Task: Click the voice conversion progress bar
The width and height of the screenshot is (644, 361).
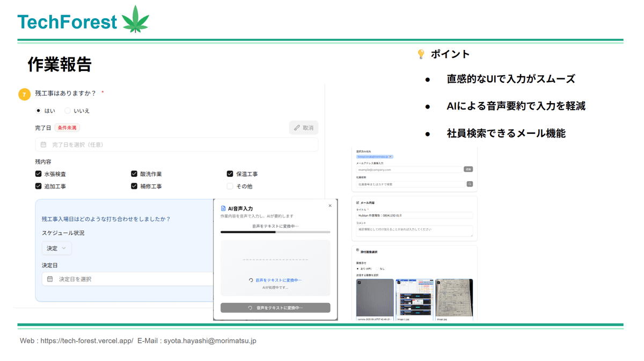Action: pos(275,232)
